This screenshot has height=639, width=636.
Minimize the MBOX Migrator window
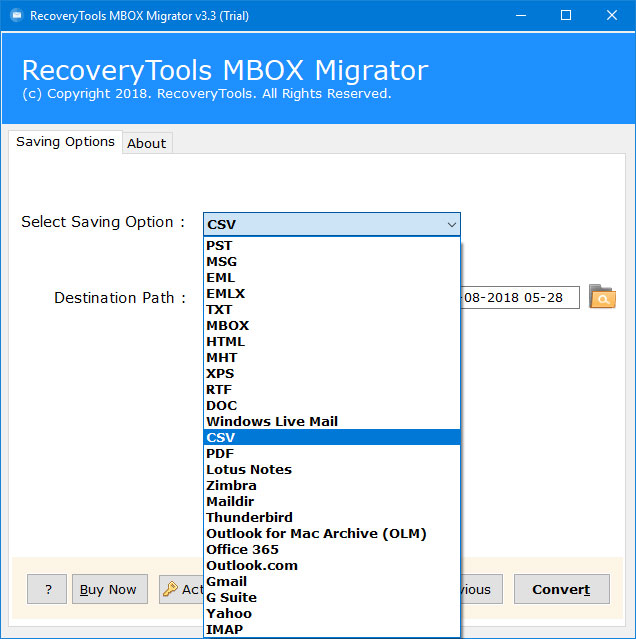pyautogui.click(x=521, y=15)
